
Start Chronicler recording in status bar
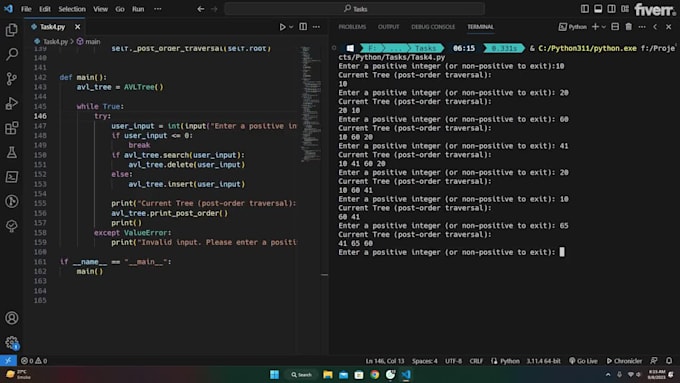pos(624,361)
